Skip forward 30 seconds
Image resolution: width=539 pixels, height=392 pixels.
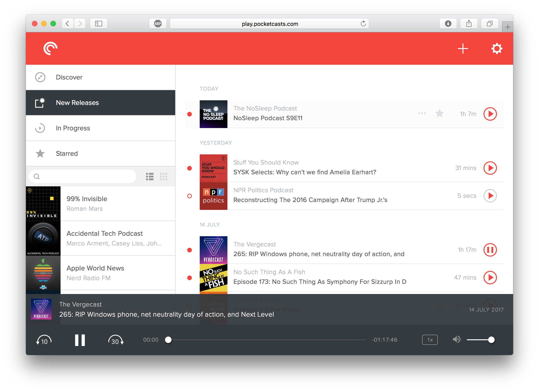pos(116,340)
